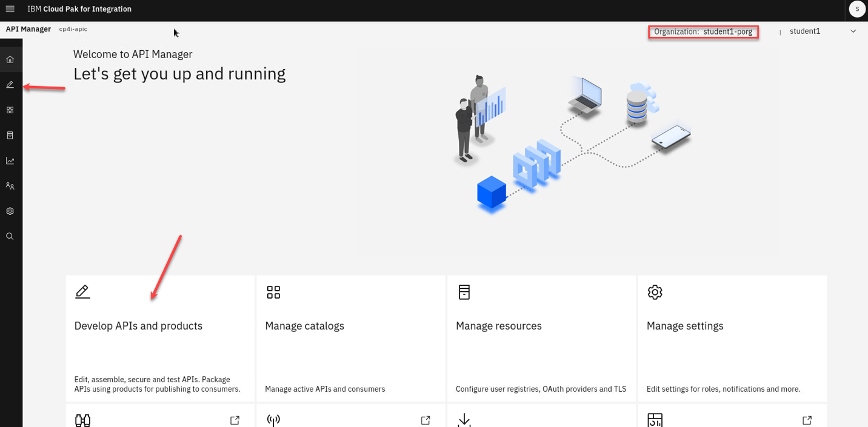Open the hamburger navigation menu

[10, 9]
